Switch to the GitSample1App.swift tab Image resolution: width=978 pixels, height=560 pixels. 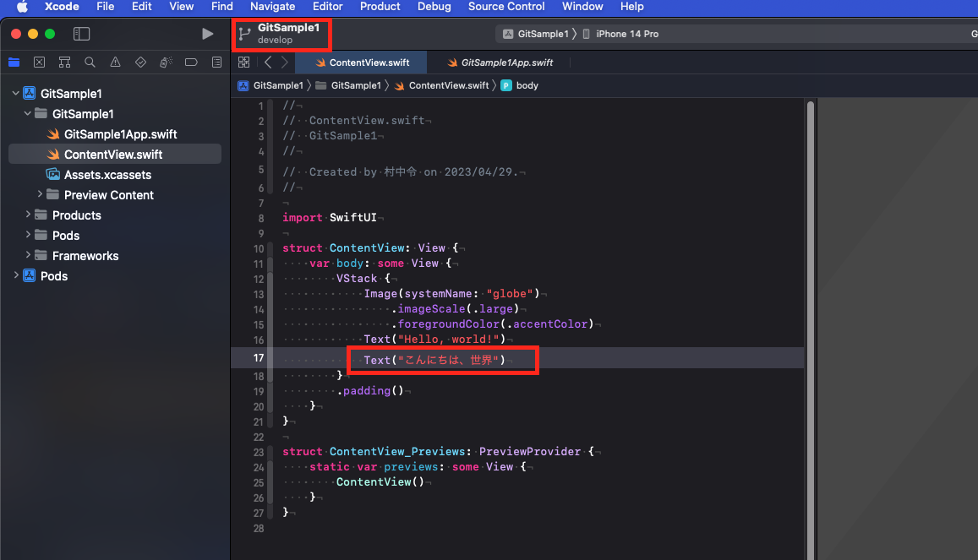coord(500,63)
